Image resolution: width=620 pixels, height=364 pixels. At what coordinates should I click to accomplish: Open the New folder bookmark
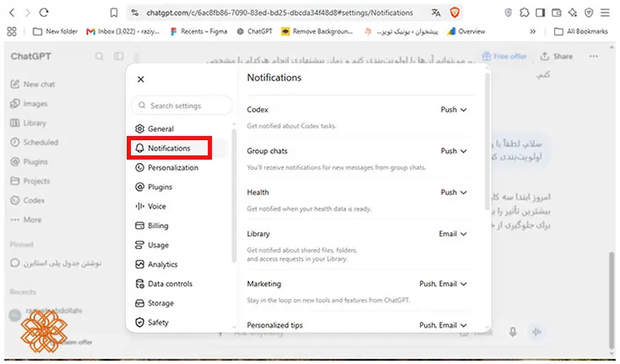point(56,31)
